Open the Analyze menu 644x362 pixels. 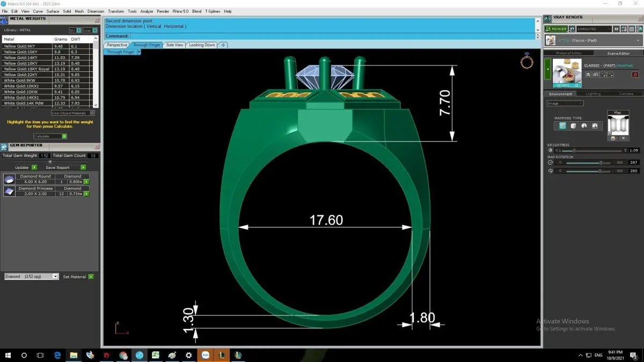147,11
